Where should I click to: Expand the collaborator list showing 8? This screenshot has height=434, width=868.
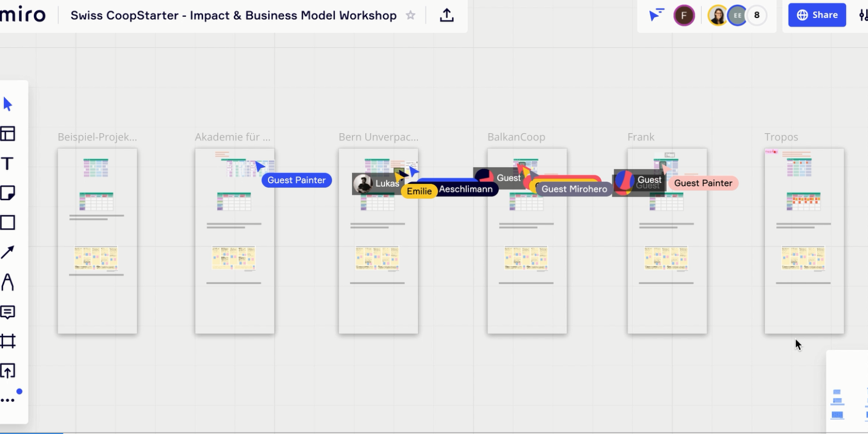tap(757, 15)
